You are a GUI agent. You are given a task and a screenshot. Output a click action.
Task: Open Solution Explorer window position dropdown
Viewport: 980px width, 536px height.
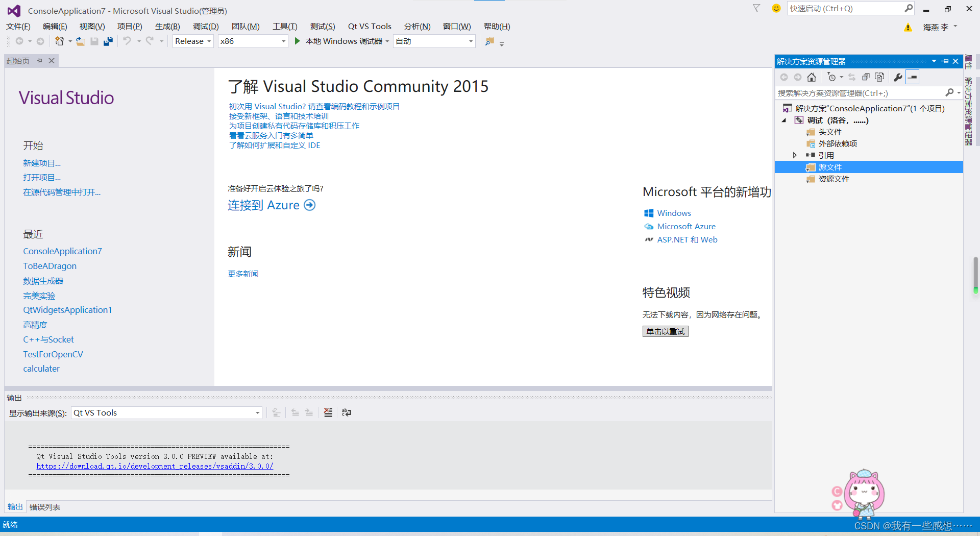[x=934, y=61]
